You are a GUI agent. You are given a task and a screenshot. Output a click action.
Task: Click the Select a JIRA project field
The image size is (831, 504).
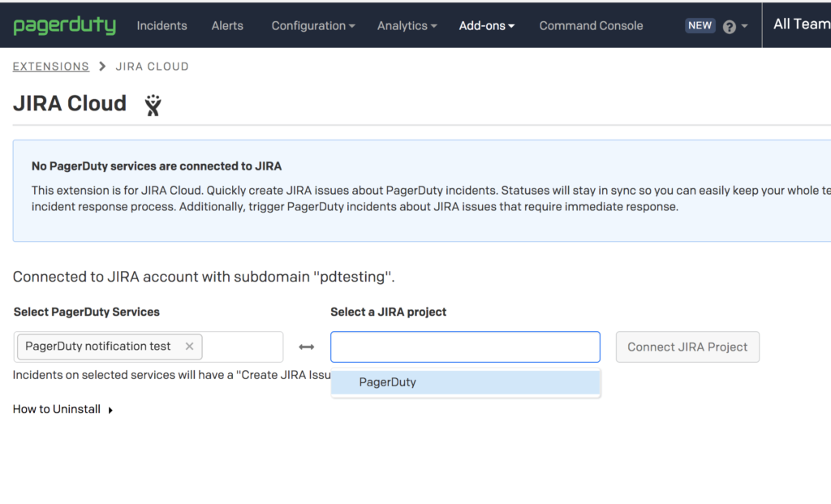[x=465, y=347]
